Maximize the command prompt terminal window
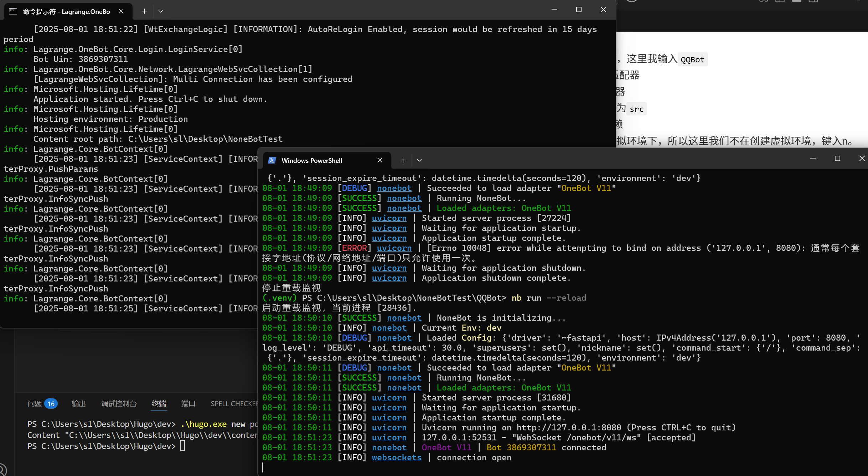The image size is (868, 476). (579, 10)
